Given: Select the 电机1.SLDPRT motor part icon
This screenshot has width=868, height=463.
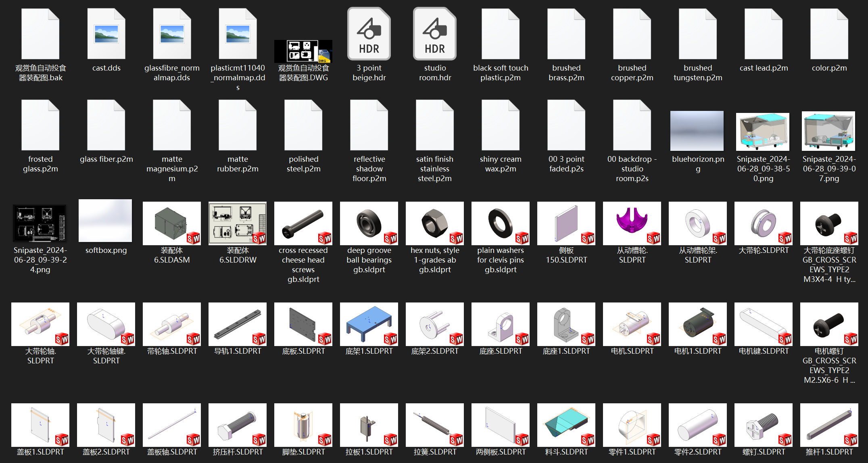Looking at the screenshot, I should coord(697,324).
